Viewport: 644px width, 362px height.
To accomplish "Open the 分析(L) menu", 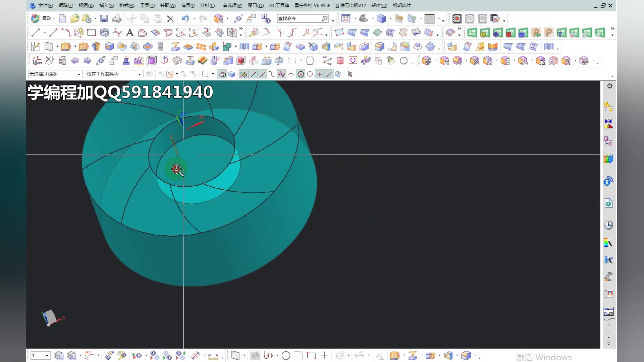I will pyautogui.click(x=207, y=5).
